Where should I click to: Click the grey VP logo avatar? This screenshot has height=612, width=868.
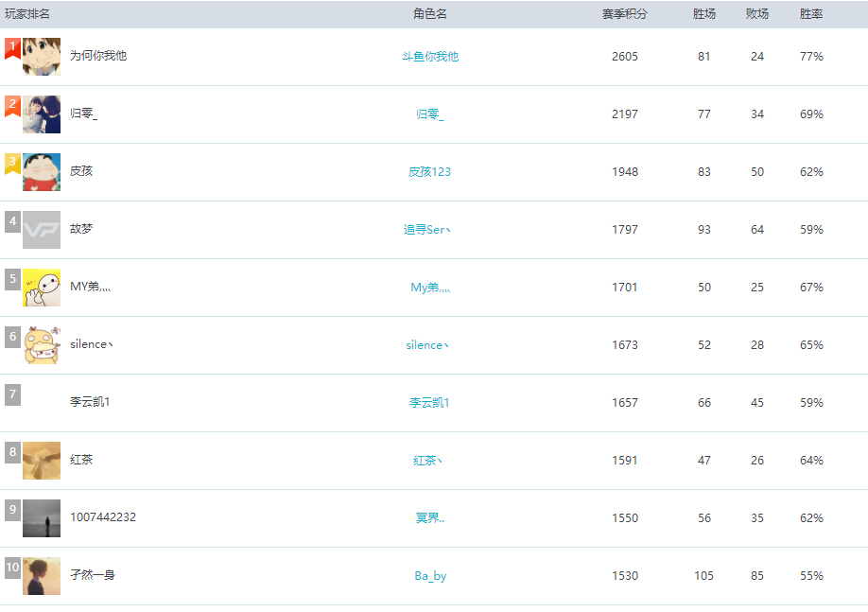pyautogui.click(x=42, y=230)
